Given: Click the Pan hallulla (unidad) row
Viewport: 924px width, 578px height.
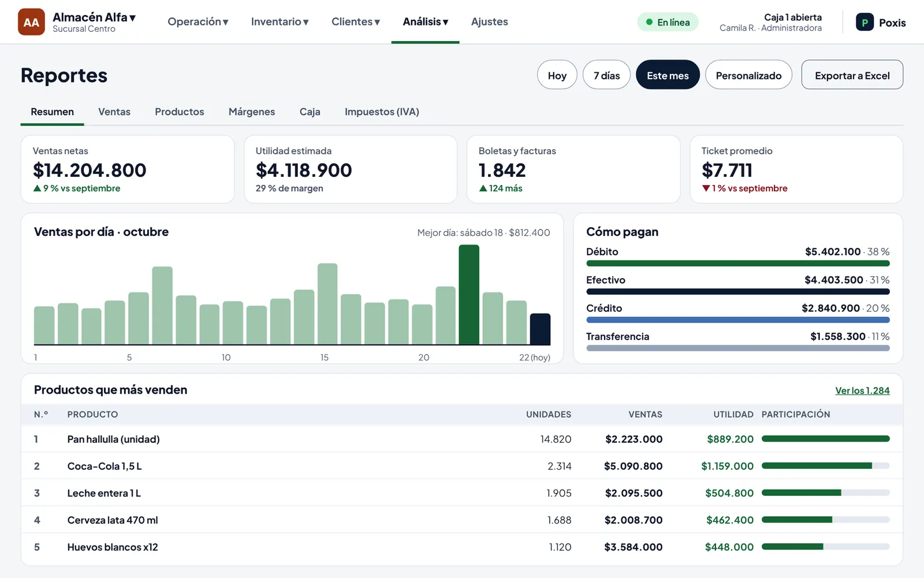Looking at the screenshot, I should click(462, 439).
